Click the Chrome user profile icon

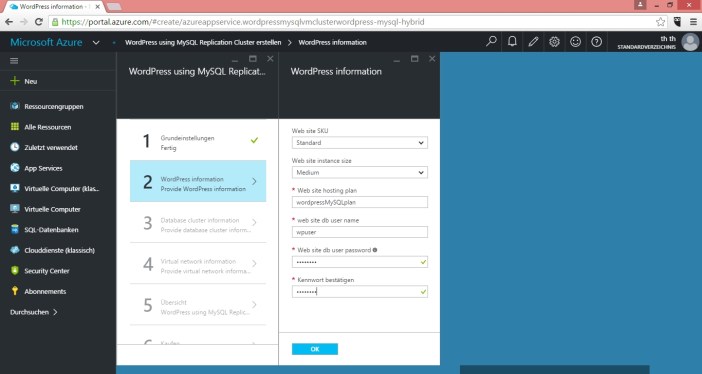click(640, 5)
